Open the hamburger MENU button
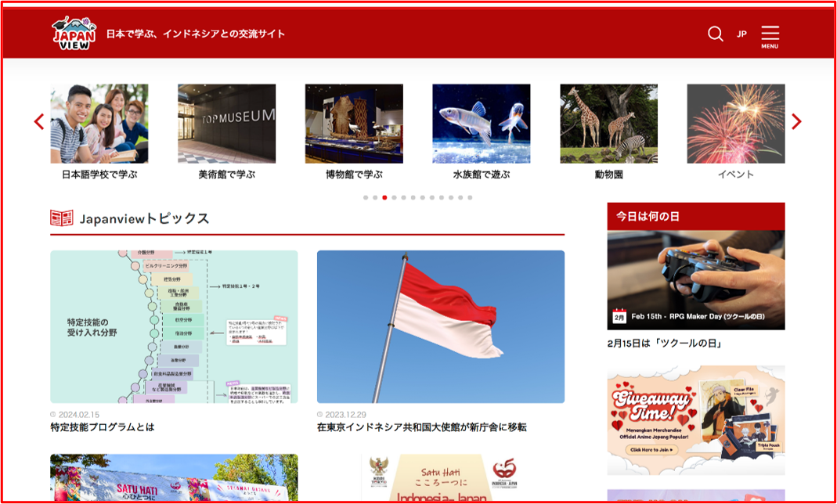Screen dimensions: 837x504 point(770,37)
